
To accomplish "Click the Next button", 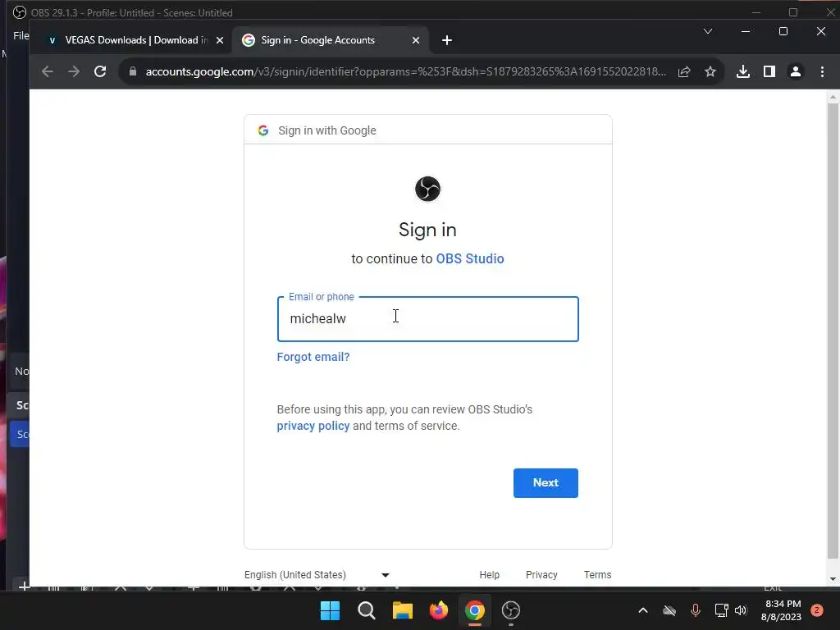I will tap(546, 482).
